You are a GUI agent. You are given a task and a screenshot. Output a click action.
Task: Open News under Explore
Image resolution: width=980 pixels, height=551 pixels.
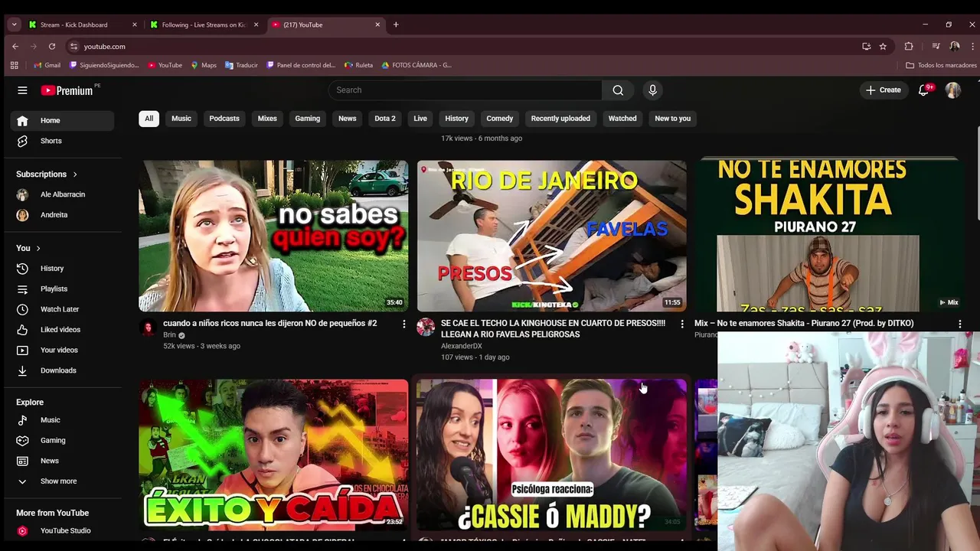click(x=62, y=461)
